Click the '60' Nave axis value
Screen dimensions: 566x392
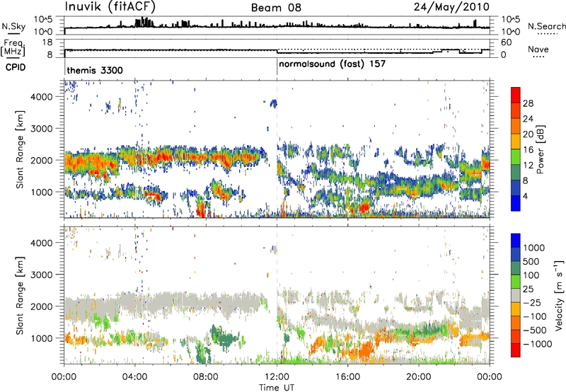click(507, 42)
